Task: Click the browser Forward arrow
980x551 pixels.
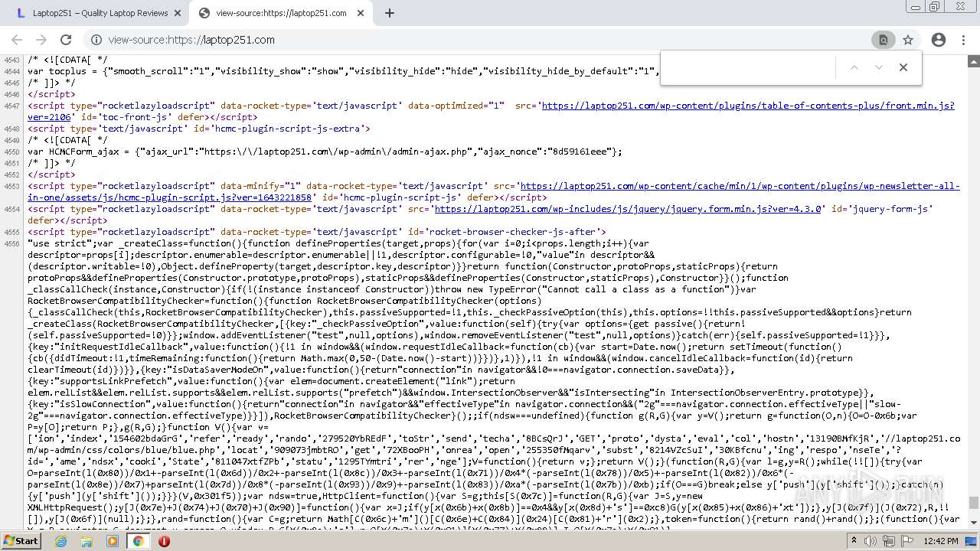Action: [41, 40]
